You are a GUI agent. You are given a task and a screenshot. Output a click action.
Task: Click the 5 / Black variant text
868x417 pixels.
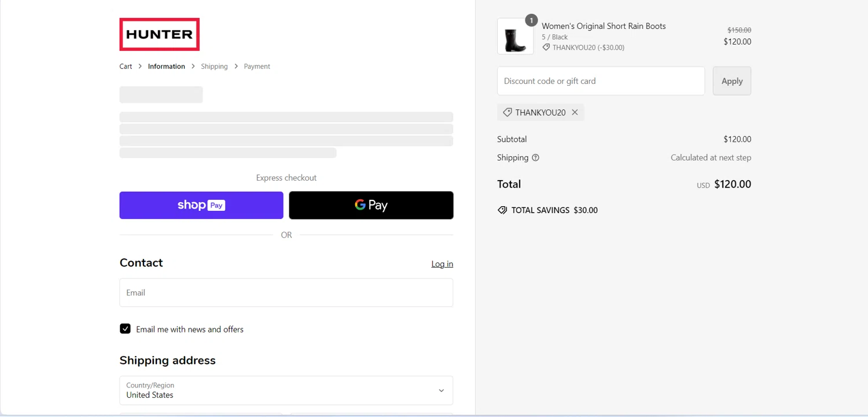click(x=554, y=37)
